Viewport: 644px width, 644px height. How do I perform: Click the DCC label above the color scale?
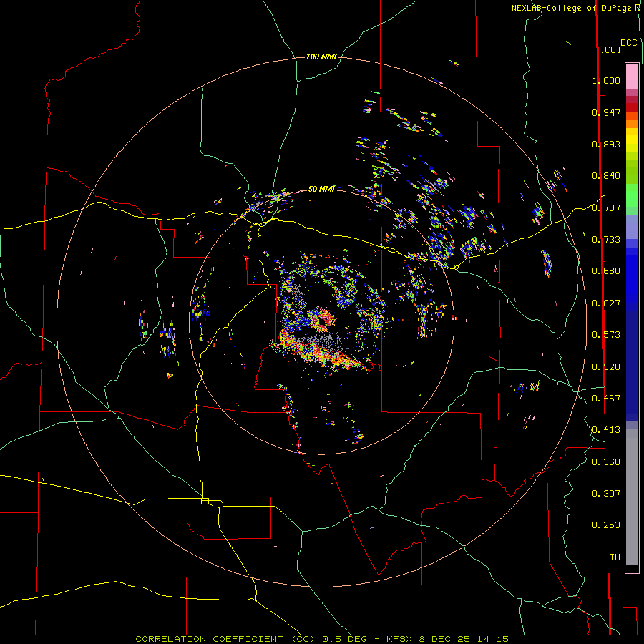click(x=629, y=43)
